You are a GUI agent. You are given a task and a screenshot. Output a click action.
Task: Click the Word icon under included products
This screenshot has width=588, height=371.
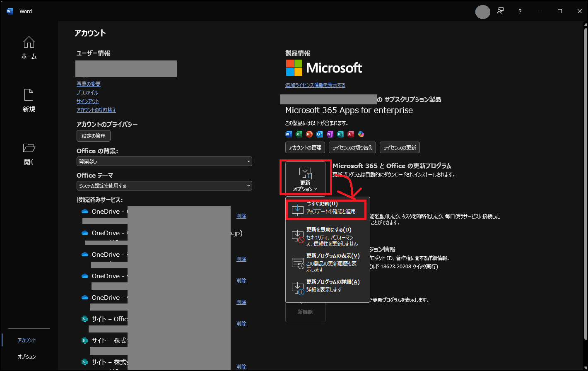tap(289, 134)
